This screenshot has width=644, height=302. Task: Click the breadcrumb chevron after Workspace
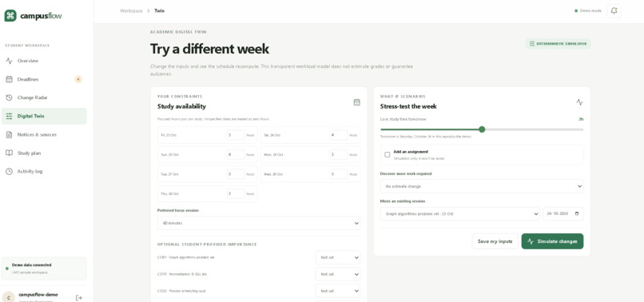[x=149, y=11]
